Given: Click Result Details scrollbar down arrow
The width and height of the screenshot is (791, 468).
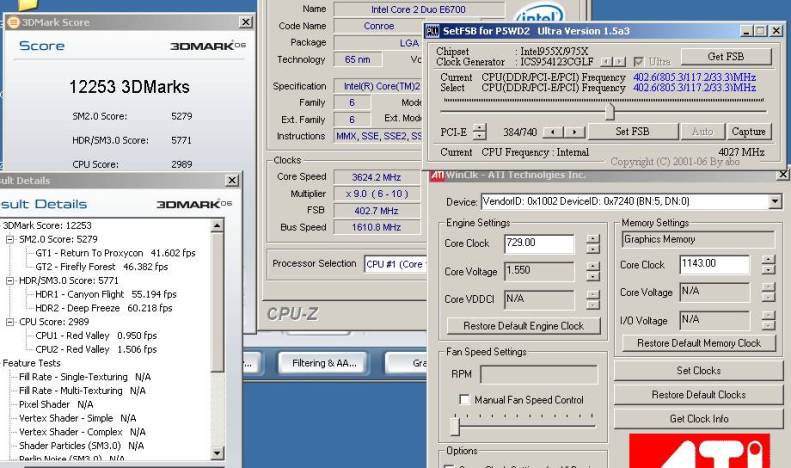Looking at the screenshot, I should coord(217,453).
